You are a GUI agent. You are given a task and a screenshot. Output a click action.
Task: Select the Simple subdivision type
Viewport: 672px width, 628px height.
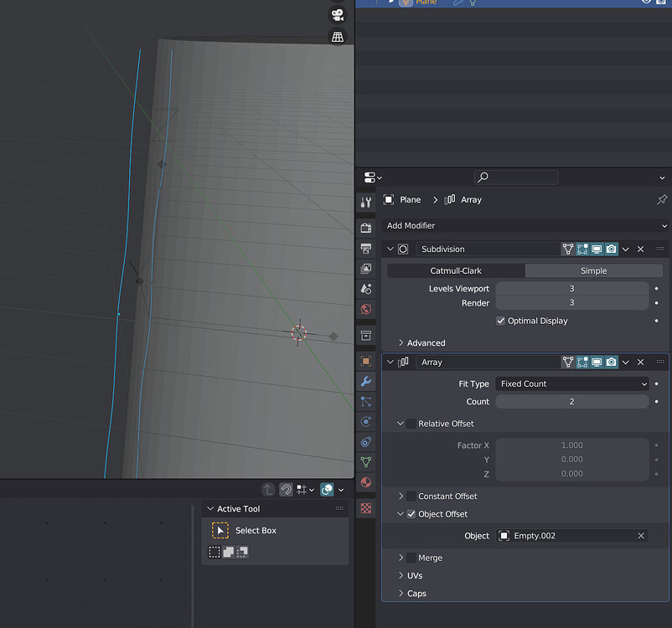[x=594, y=270]
